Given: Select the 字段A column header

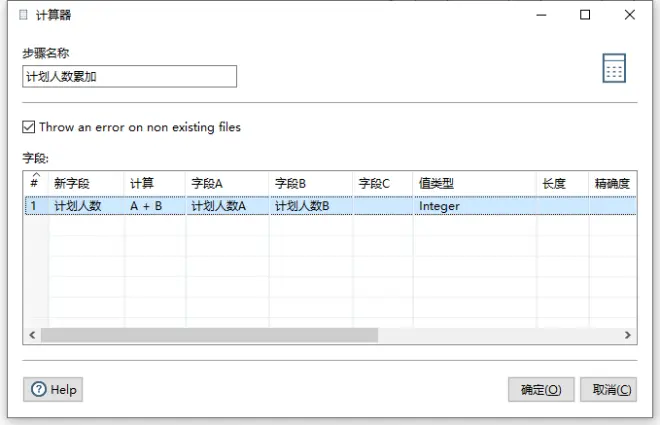Looking at the screenshot, I should tap(227, 183).
